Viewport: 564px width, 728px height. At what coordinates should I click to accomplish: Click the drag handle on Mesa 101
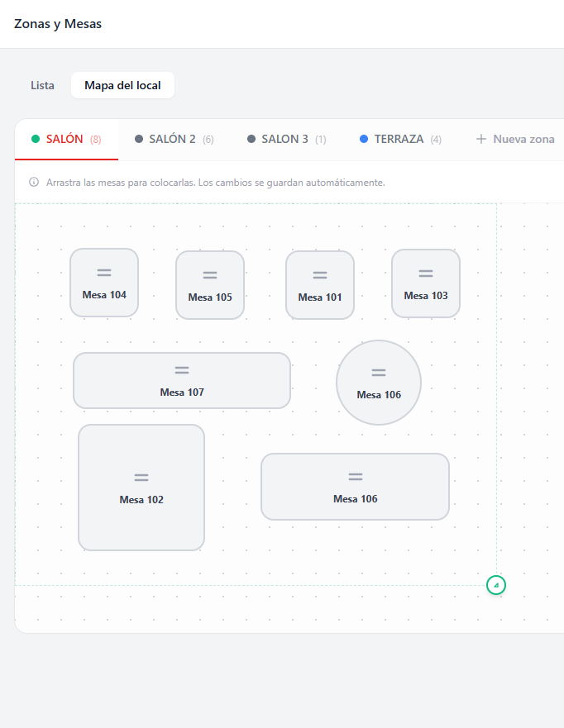tap(320, 275)
